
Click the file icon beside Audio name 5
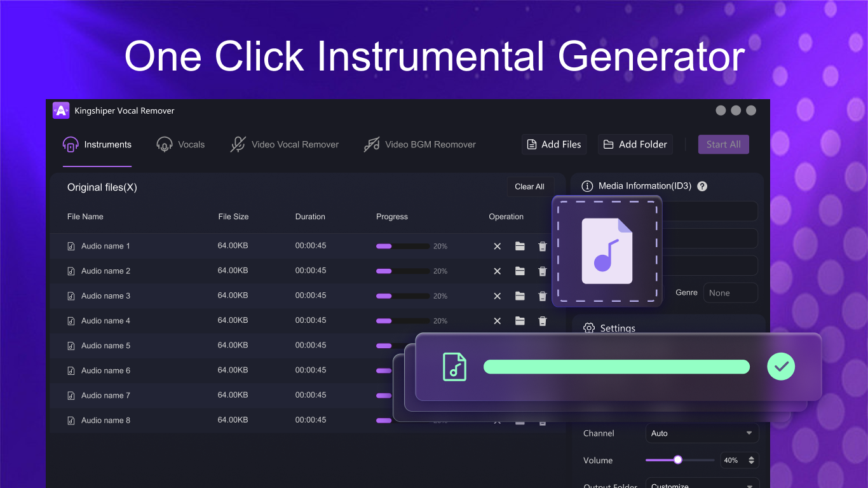tap(71, 346)
